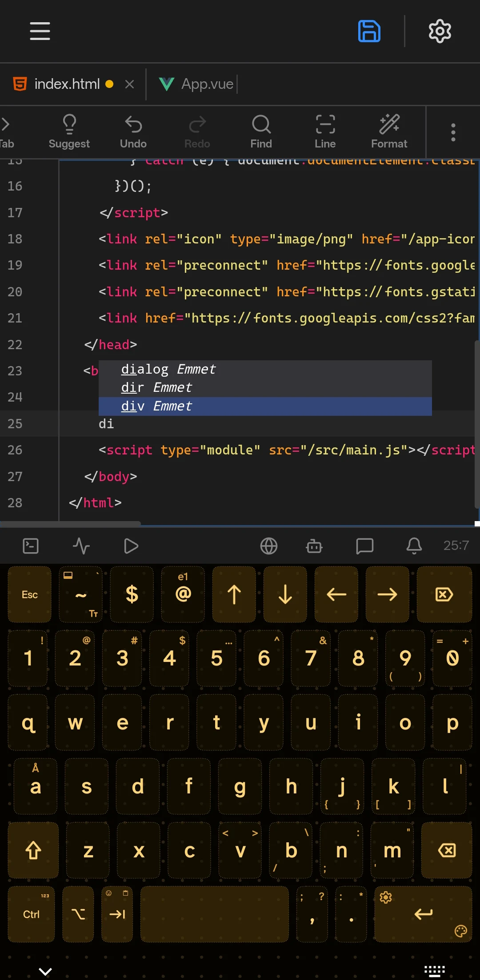Click the vertical scrollbar on editor's right edge
This screenshot has height=980, width=480.
[477, 425]
